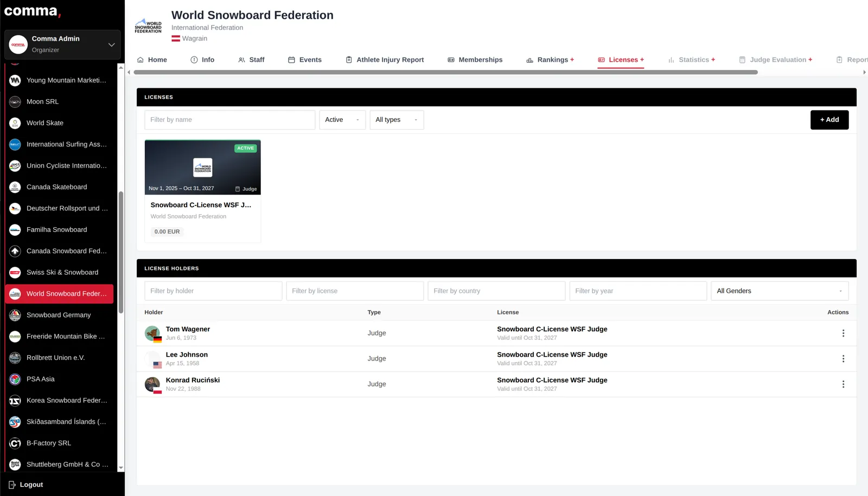Open actions menu for Konrad Ruciński

point(843,384)
